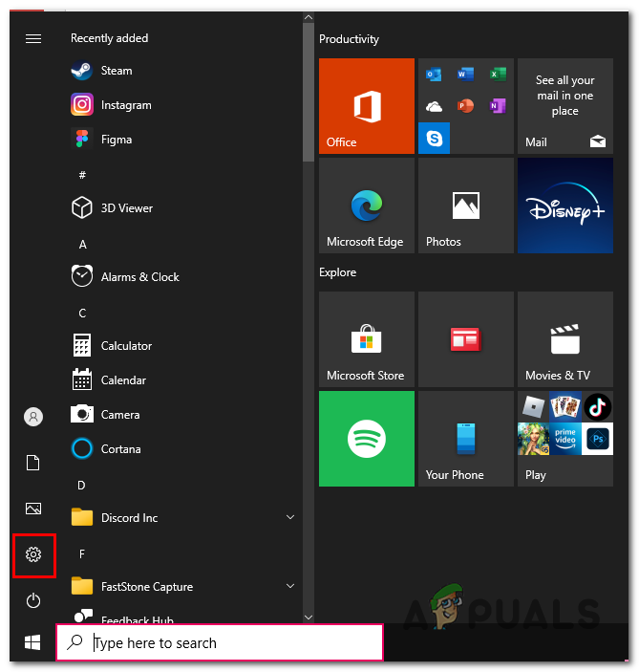This screenshot has height=672, width=639.
Task: Open Movies & TV tile
Action: (x=564, y=339)
